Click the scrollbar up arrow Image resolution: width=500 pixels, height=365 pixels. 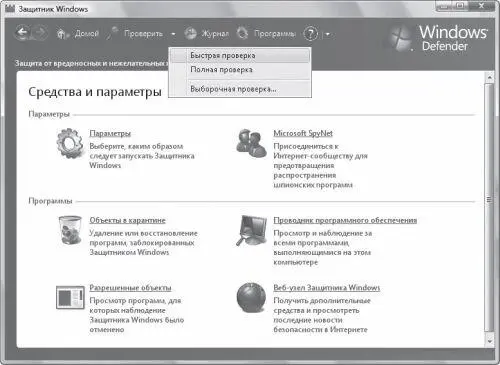pos(489,78)
